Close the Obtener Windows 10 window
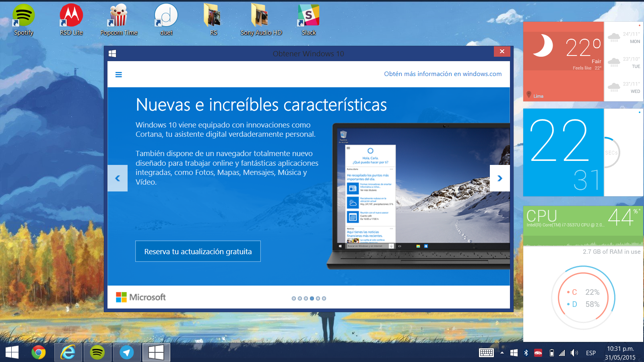Image resolution: width=644 pixels, height=362 pixels. [502, 51]
